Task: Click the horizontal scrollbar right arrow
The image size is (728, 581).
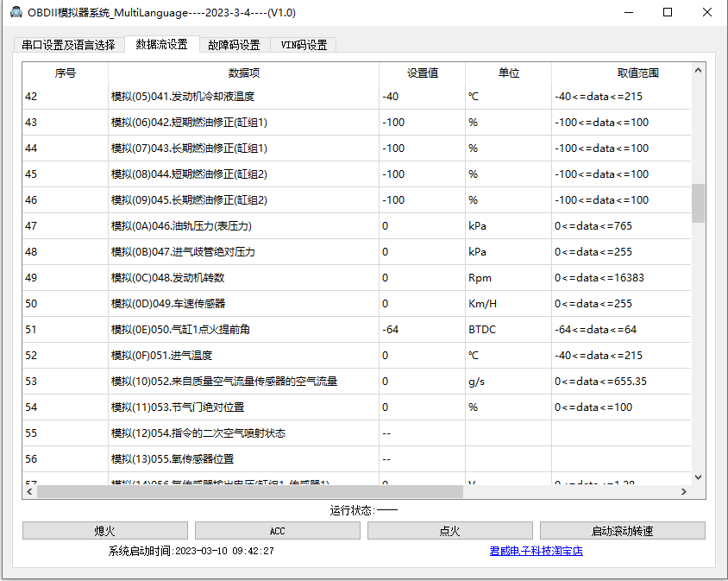Action: coord(686,490)
